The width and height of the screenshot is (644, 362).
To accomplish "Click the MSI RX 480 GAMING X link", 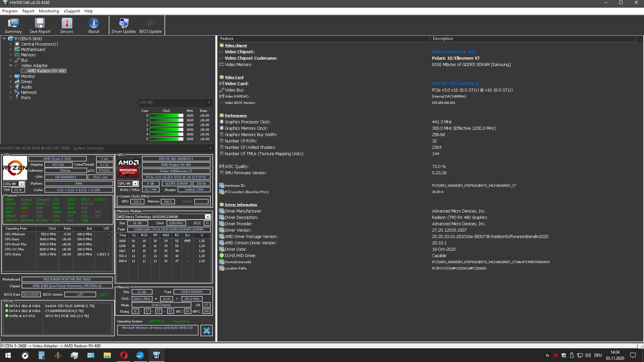I will click(x=455, y=83).
